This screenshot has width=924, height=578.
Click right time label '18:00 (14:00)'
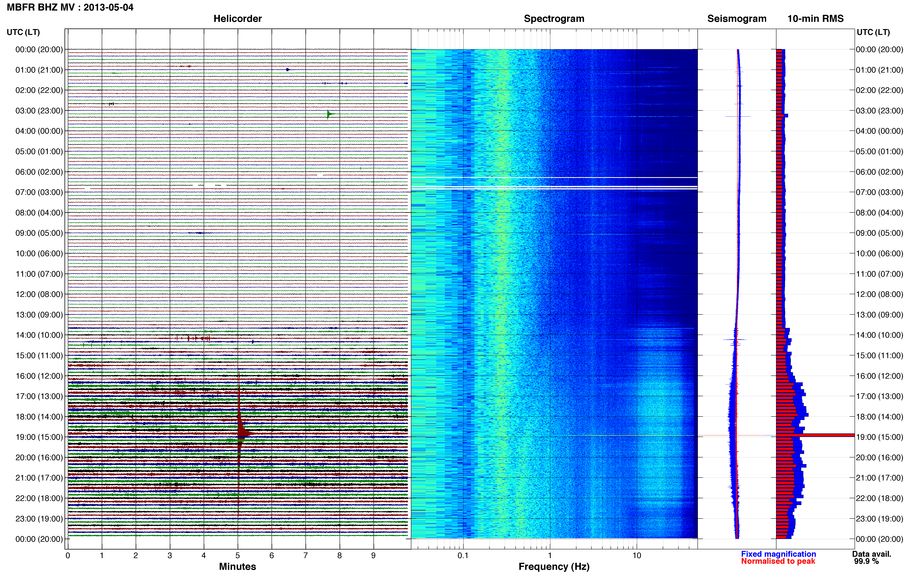tap(880, 417)
